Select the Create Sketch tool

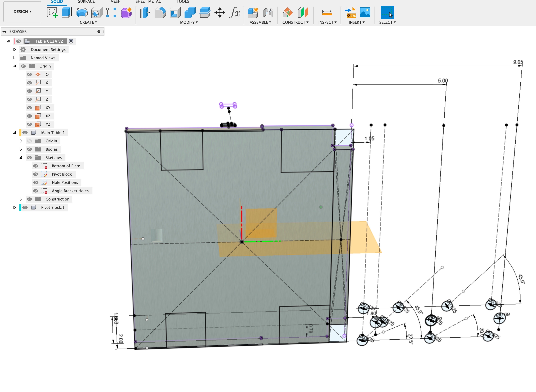point(52,12)
